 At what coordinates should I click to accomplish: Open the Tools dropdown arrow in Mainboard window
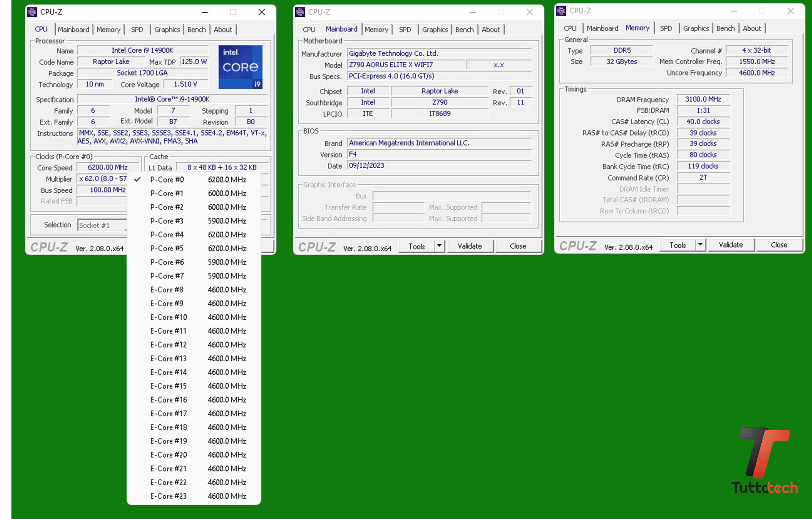pyautogui.click(x=439, y=246)
